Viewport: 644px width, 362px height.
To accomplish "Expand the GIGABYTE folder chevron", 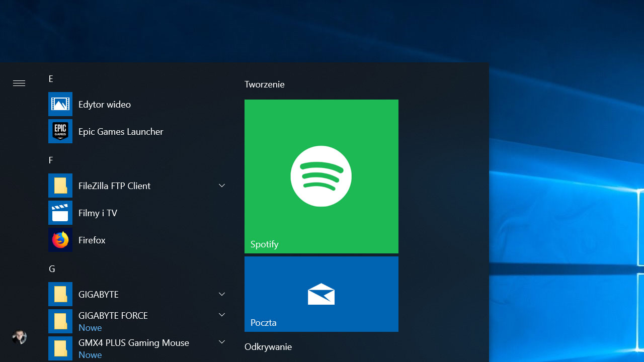I will click(x=222, y=294).
